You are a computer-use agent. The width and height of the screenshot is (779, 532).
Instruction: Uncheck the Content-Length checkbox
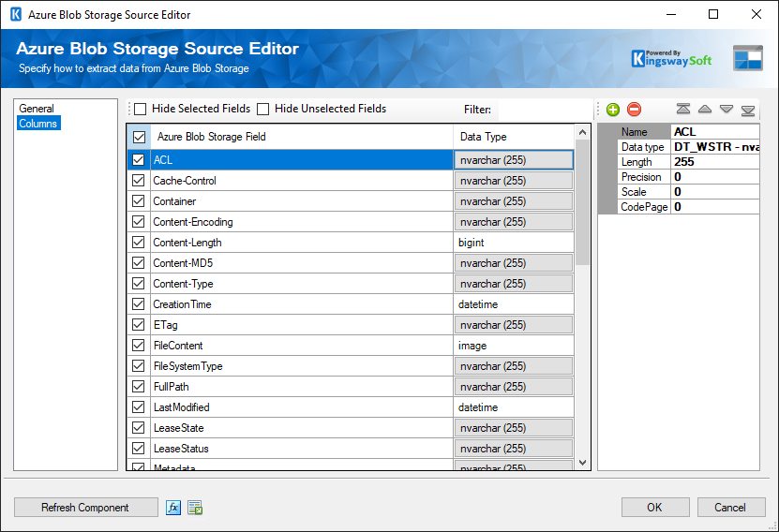[138, 243]
